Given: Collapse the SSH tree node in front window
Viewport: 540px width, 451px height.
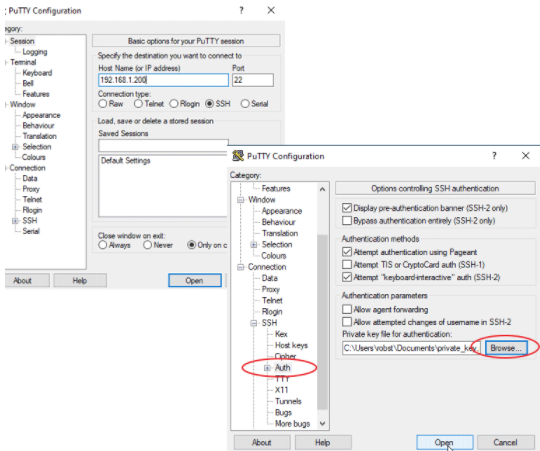Looking at the screenshot, I should pos(254,323).
